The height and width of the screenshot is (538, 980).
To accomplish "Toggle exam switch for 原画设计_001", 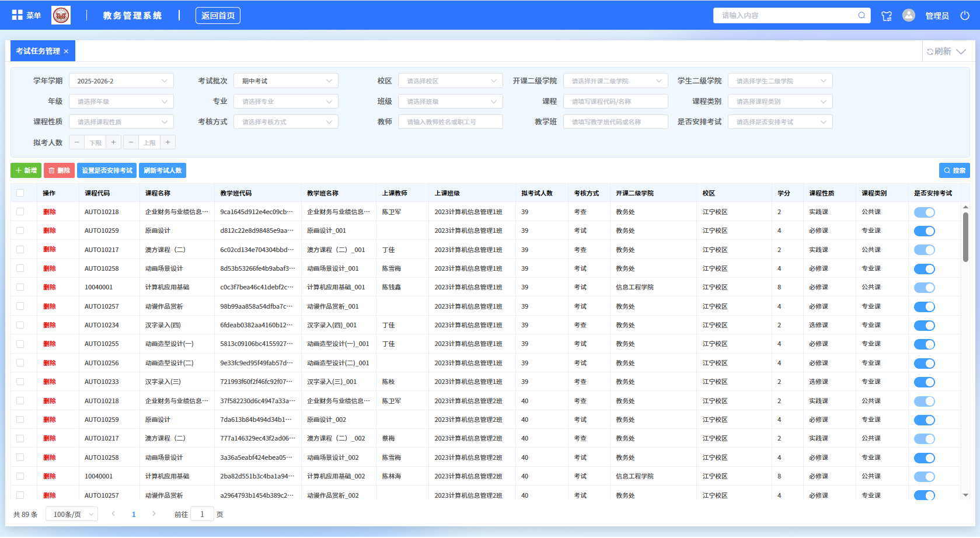I will 925,231.
